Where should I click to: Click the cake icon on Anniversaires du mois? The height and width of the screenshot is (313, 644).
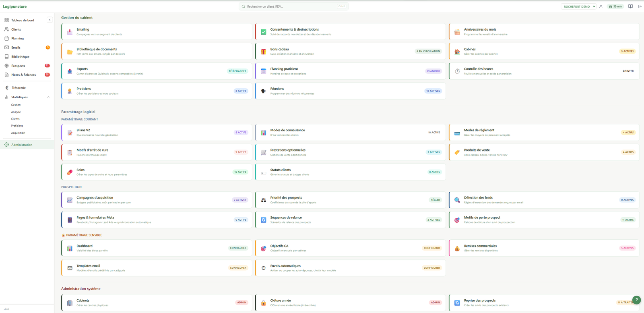point(457,31)
